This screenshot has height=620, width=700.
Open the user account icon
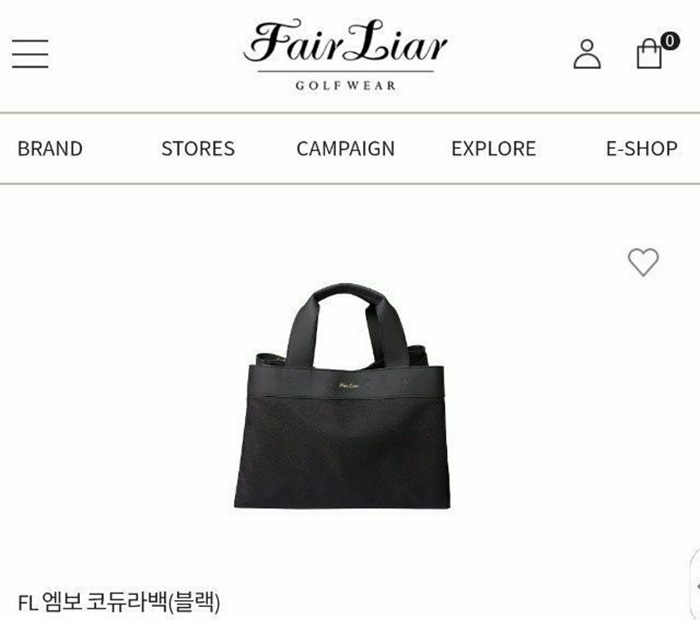coord(587,54)
